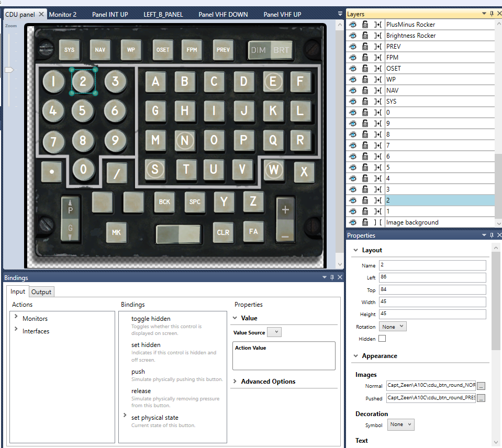The height and width of the screenshot is (448, 502).
Task: Adjust the Zoom slider handle
Action: pyautogui.click(x=9, y=70)
